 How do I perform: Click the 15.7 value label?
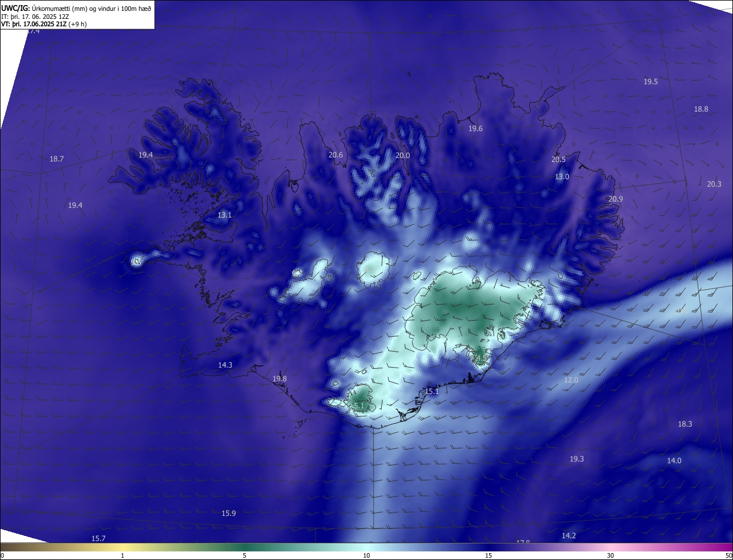click(98, 539)
